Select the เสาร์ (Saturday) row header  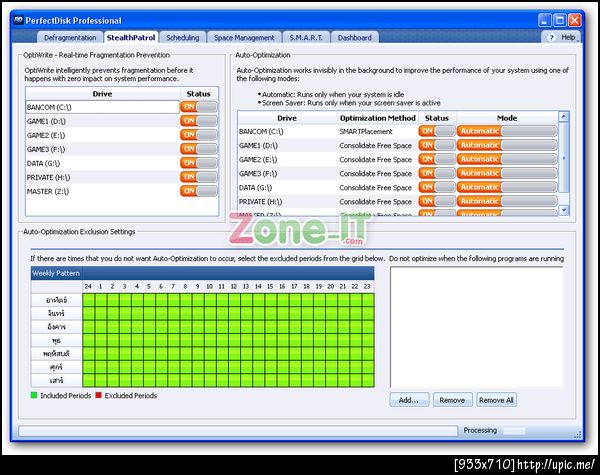click(x=57, y=380)
